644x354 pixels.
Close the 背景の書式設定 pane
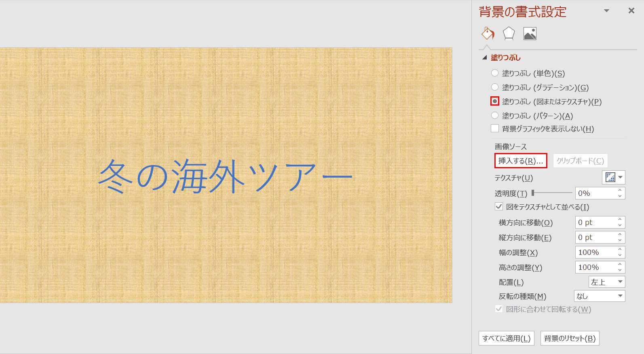click(631, 11)
